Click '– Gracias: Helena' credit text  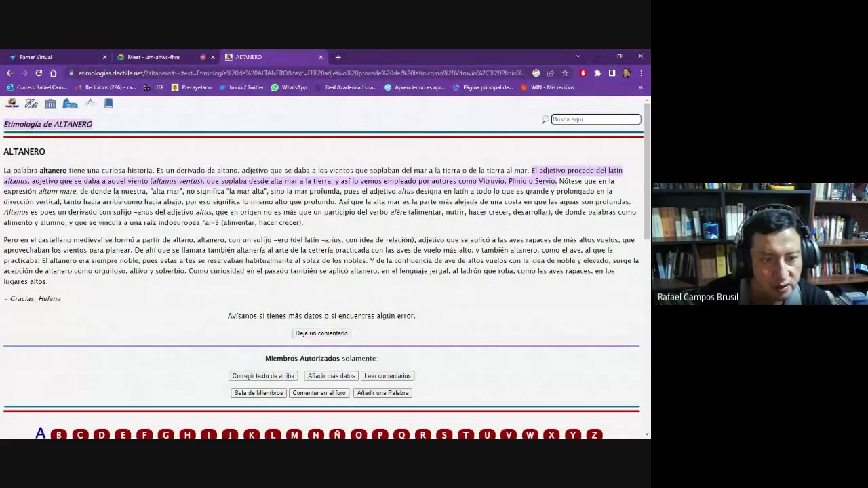(x=32, y=299)
